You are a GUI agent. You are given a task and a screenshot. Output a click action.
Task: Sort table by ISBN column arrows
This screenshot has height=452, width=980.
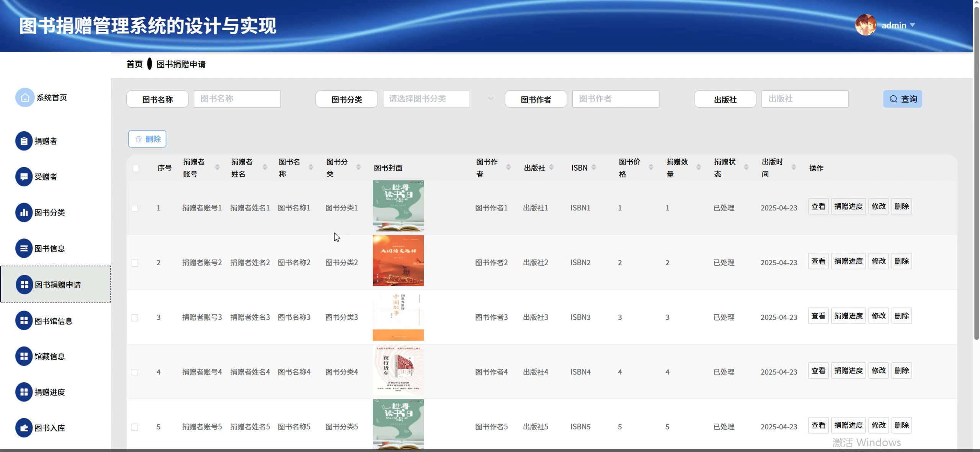594,168
